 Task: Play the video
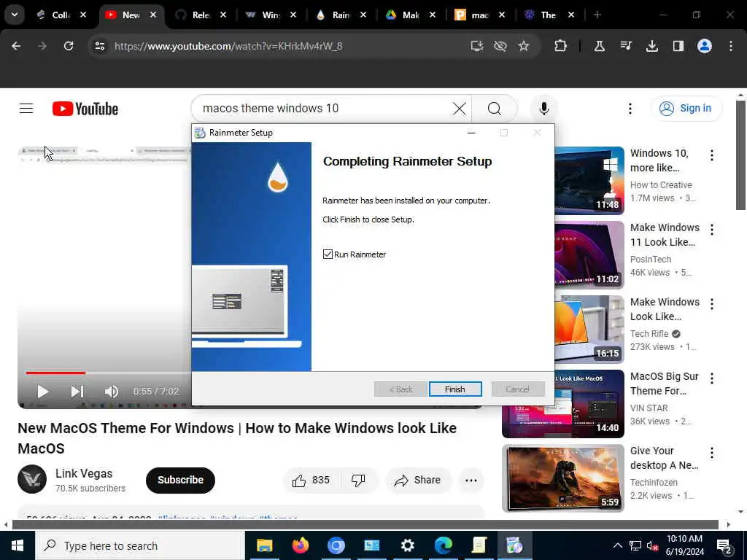click(42, 392)
